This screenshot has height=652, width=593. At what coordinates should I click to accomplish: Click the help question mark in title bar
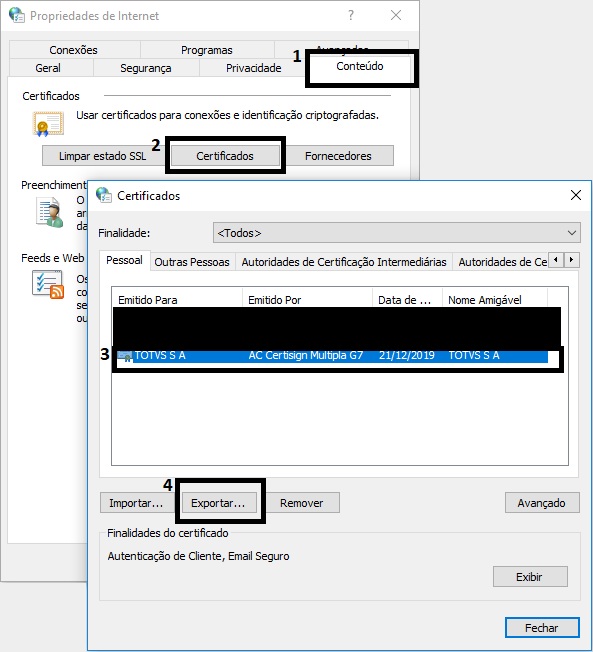[x=351, y=15]
